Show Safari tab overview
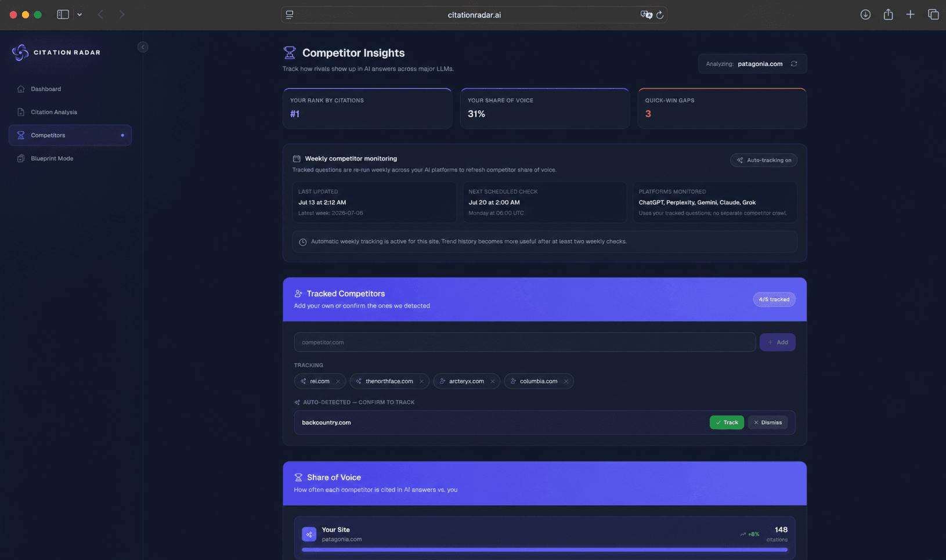The height and width of the screenshot is (560, 946). tap(933, 15)
